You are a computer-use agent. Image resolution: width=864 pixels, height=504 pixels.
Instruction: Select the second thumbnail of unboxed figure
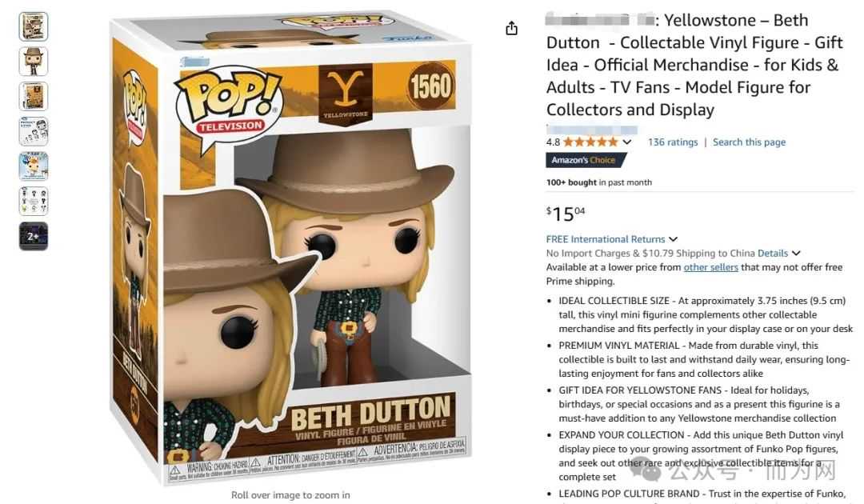[x=34, y=61]
